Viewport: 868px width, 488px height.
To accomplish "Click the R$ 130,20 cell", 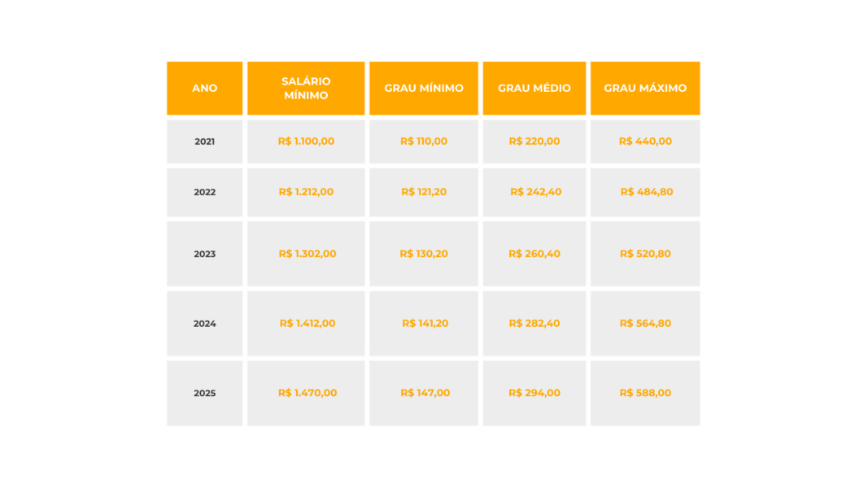I will (424, 254).
